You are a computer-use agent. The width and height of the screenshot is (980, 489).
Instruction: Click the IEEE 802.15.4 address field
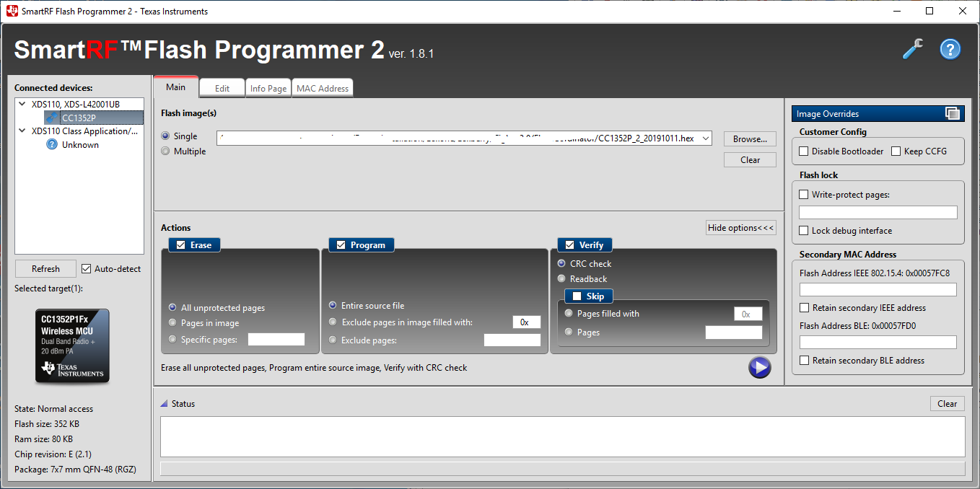[878, 290]
